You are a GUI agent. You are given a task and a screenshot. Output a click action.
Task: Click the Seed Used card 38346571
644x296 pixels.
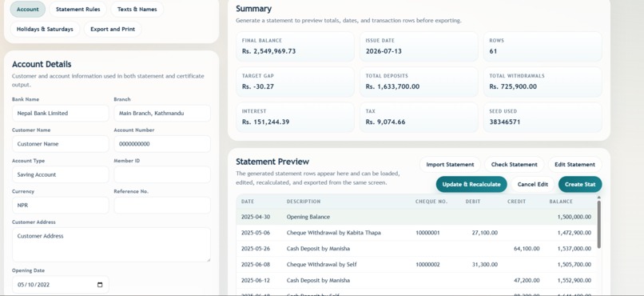[x=543, y=117]
